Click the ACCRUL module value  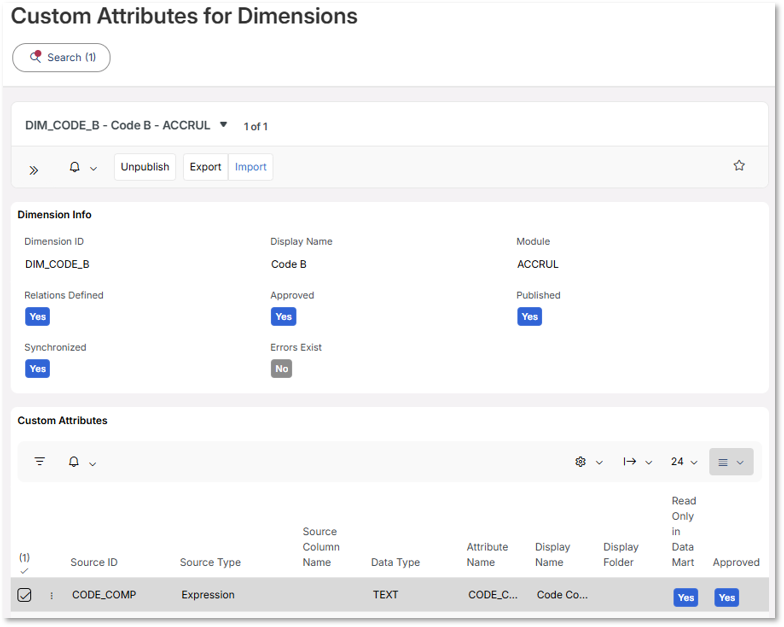(538, 264)
